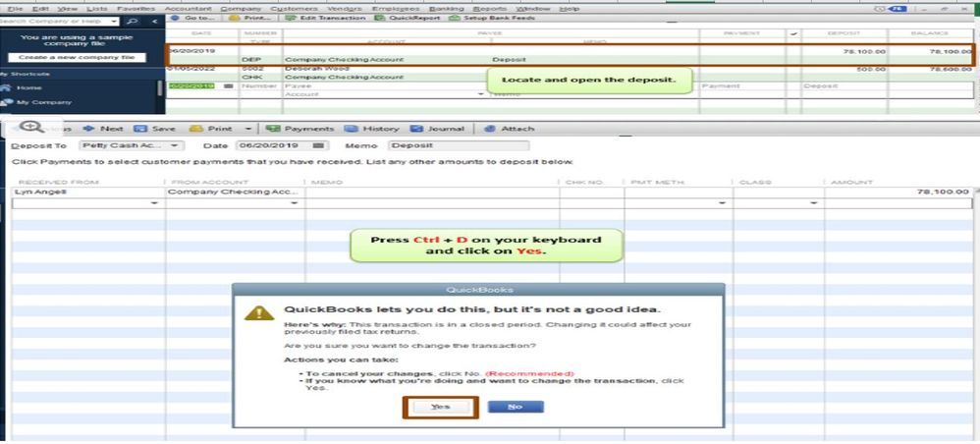Open the Deposit To account dropdown
Viewport: 980px width, 444px height.
(x=174, y=145)
